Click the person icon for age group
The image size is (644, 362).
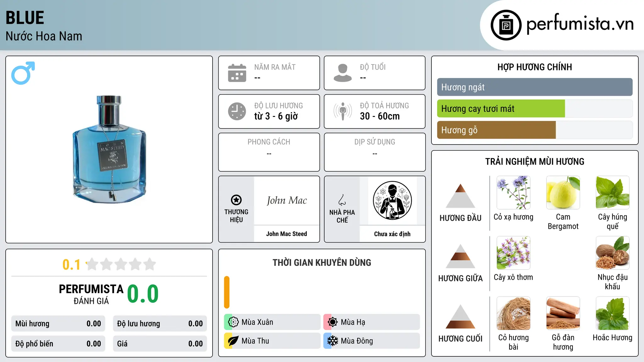pos(343,73)
